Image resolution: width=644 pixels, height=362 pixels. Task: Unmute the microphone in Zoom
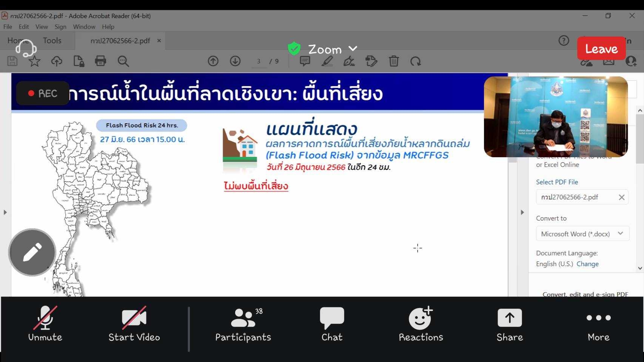pos(45,324)
